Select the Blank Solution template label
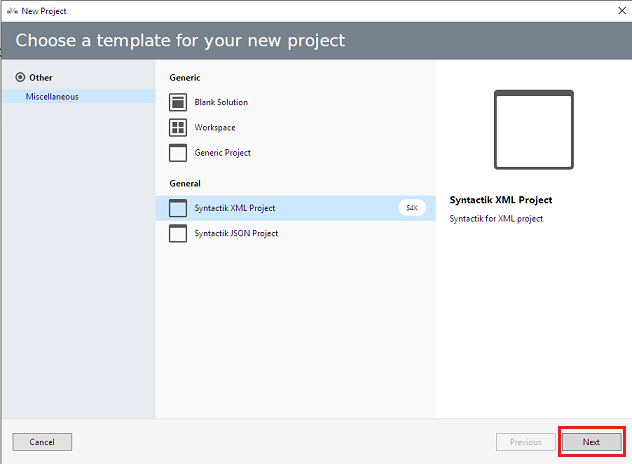The image size is (632, 464). [x=221, y=102]
